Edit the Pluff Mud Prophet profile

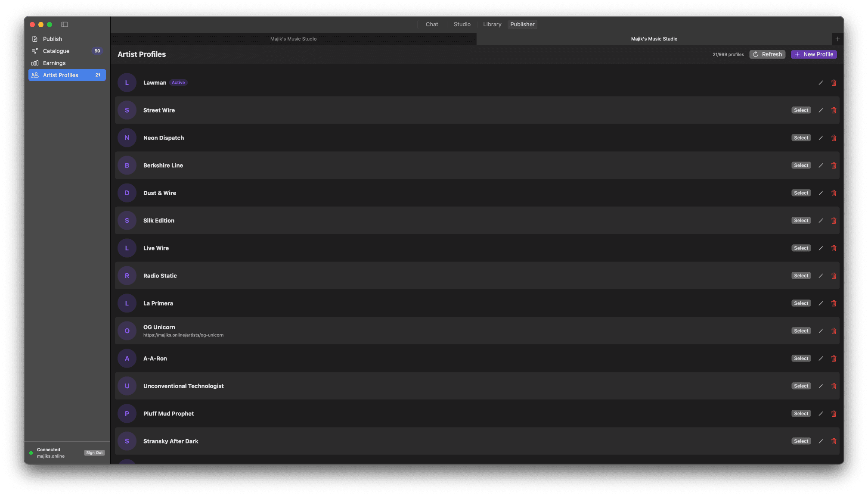(821, 414)
